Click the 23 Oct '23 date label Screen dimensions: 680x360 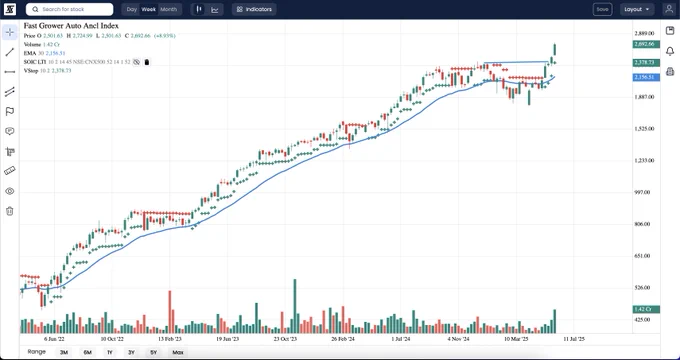tap(285, 339)
